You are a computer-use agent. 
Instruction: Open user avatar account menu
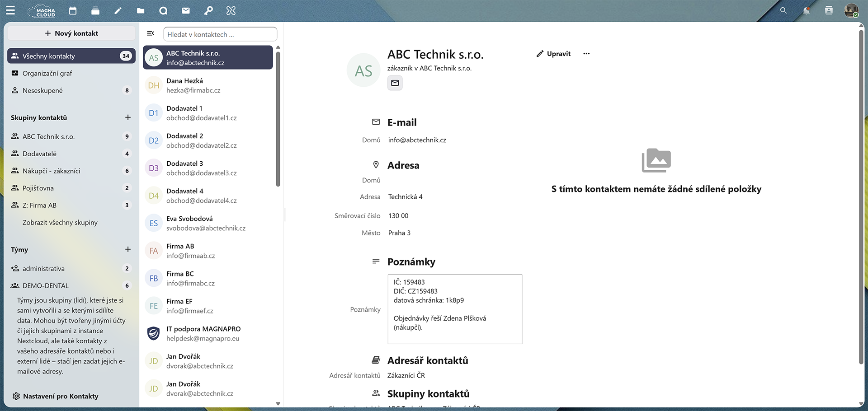tap(851, 11)
